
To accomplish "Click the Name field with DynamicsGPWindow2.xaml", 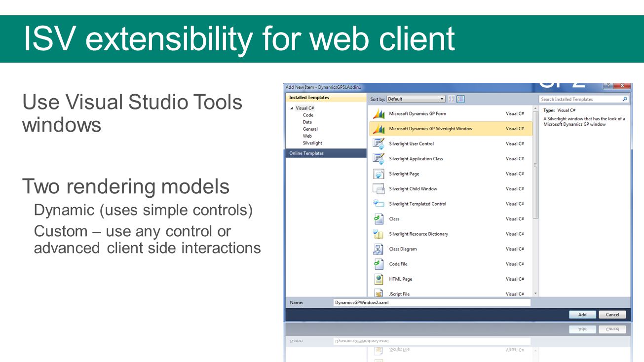I will point(432,302).
